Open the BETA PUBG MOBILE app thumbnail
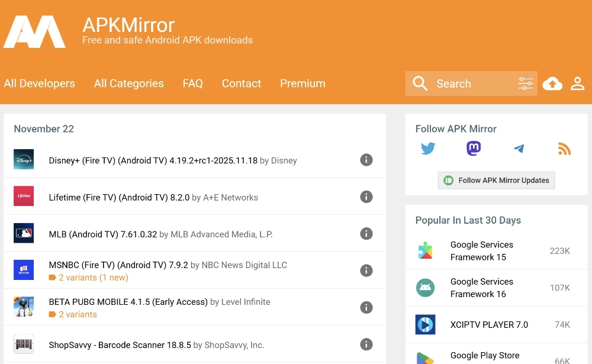The image size is (592, 364). point(24,307)
